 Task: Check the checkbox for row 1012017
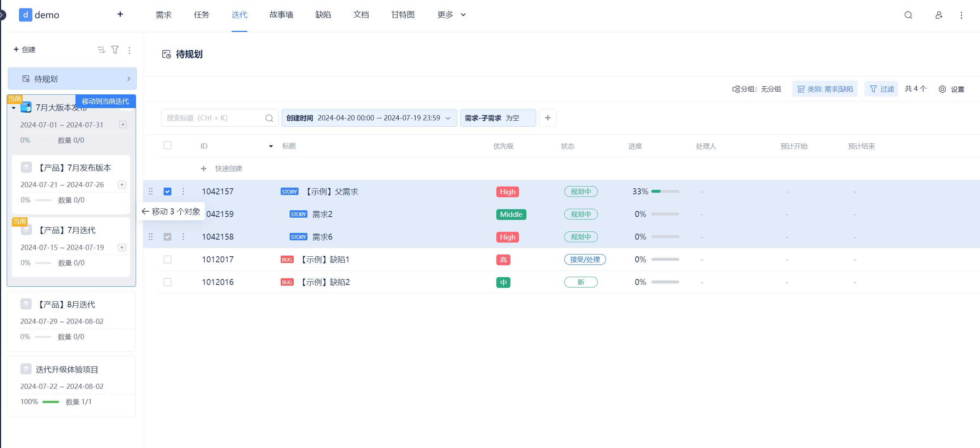(x=167, y=260)
